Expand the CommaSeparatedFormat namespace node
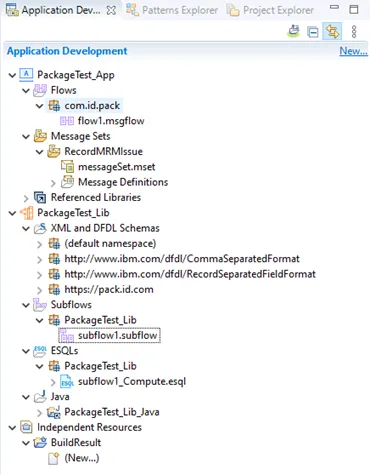Viewport: 370px width, 475px height. (x=40, y=259)
